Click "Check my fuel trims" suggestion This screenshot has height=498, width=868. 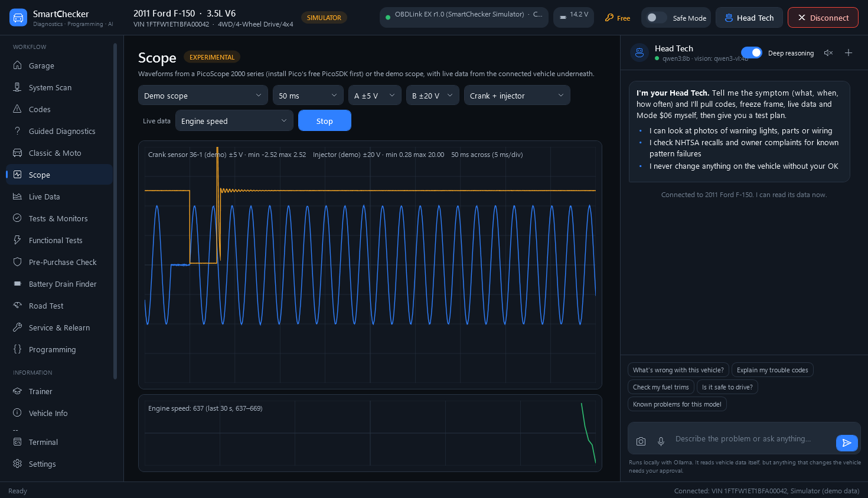coord(661,387)
